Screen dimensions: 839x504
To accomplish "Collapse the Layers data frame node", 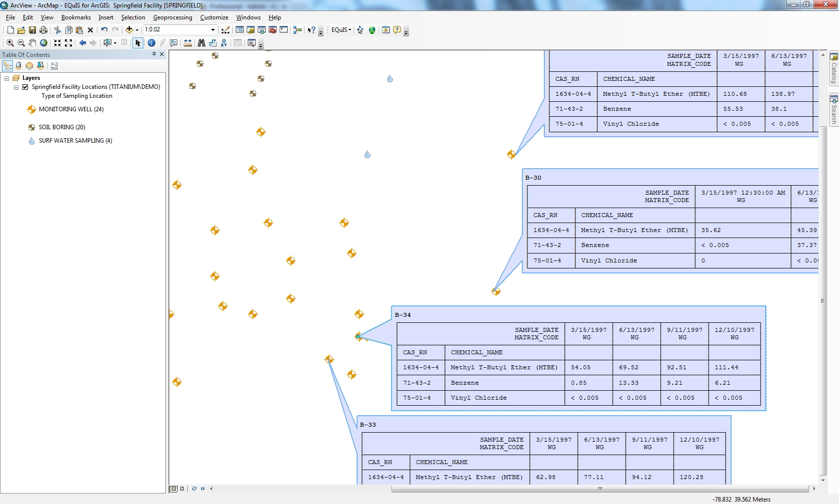I will coord(6,78).
